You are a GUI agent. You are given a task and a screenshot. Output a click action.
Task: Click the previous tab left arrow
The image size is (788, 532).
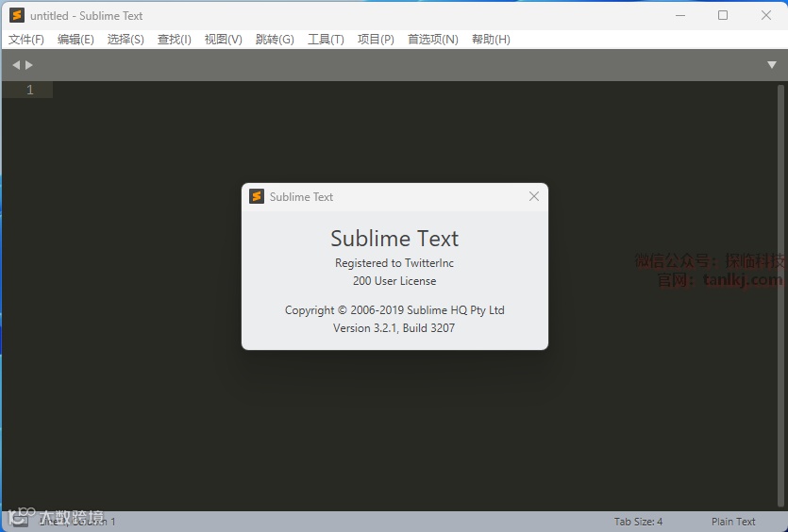pos(16,65)
